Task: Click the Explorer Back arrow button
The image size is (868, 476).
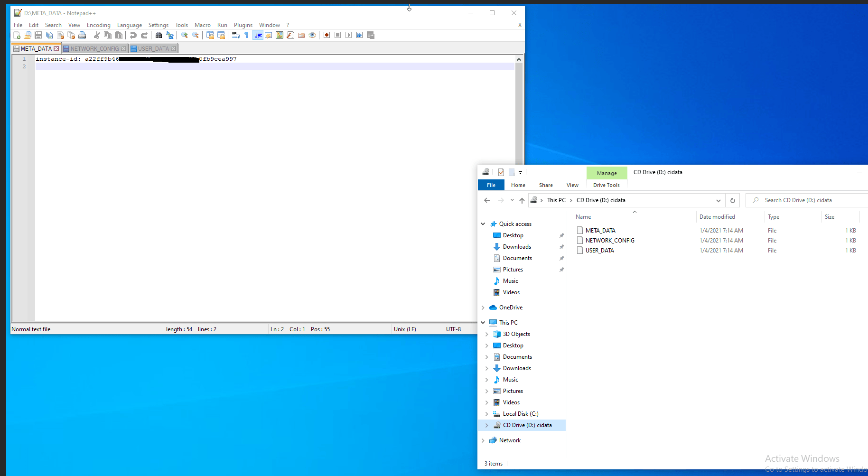Action: click(x=487, y=200)
